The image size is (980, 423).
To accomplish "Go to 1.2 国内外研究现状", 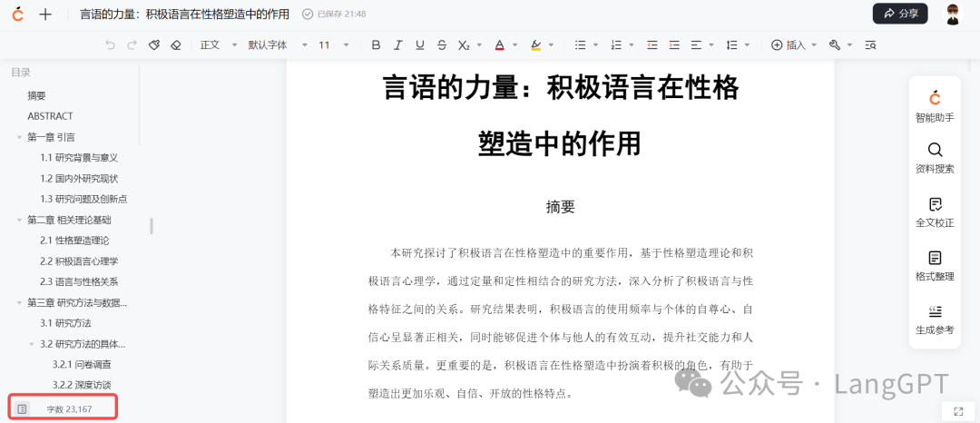I will [79, 178].
